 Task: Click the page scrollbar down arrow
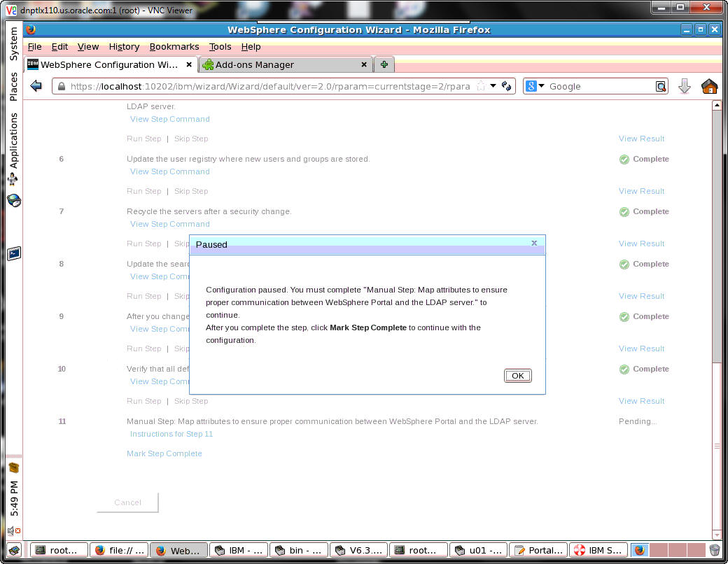[x=717, y=535]
